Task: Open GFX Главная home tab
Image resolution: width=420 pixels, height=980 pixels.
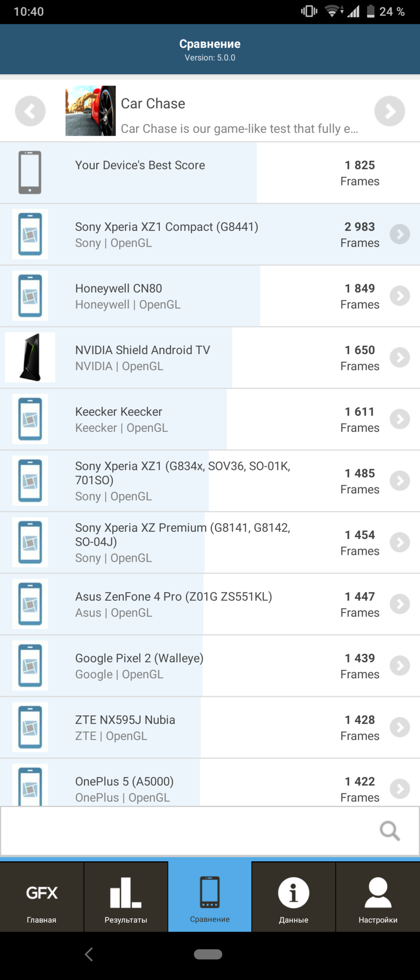Action: [x=42, y=897]
